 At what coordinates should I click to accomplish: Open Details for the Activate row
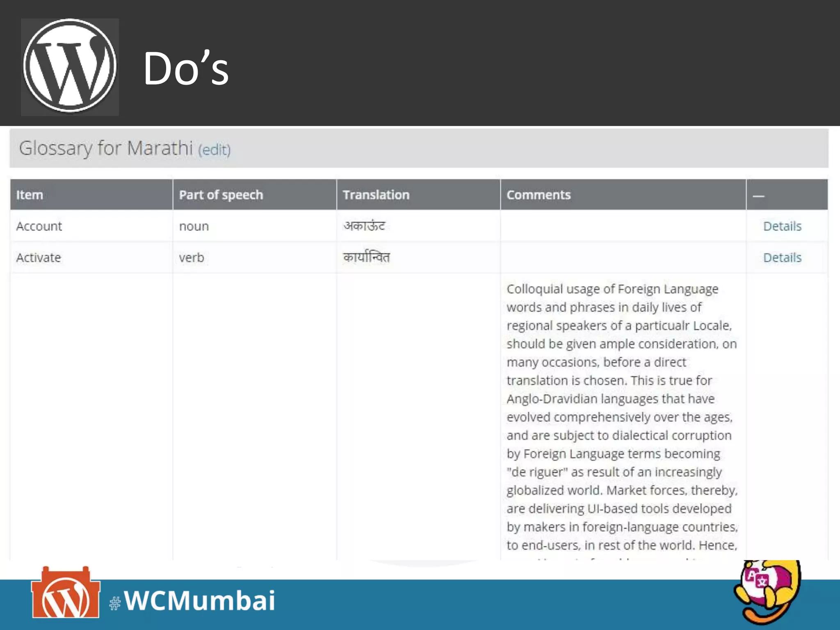[x=782, y=258]
